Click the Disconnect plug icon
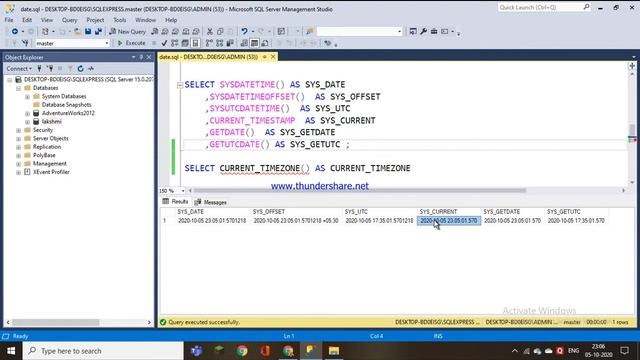Image resolution: width=640 pixels, height=360 pixels. [x=49, y=69]
